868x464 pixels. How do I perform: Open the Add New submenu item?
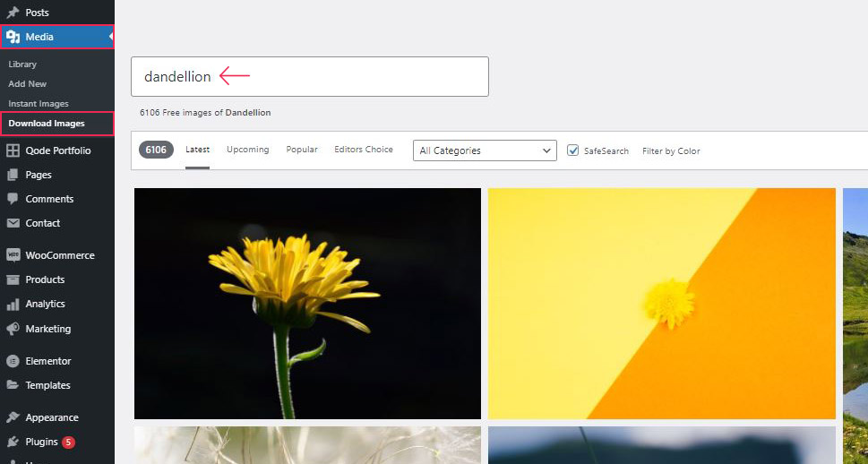coord(27,83)
